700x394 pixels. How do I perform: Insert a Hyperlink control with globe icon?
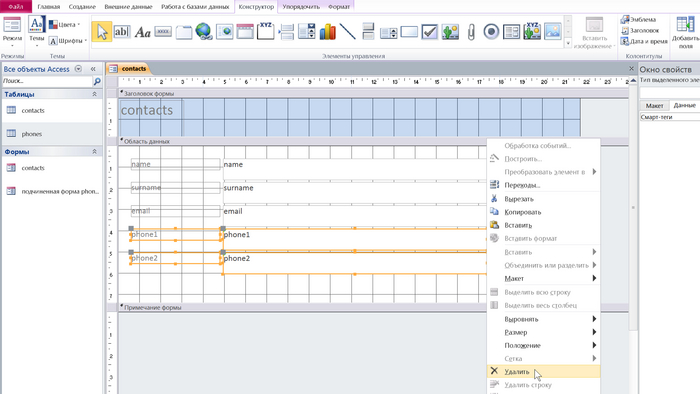coord(204,32)
